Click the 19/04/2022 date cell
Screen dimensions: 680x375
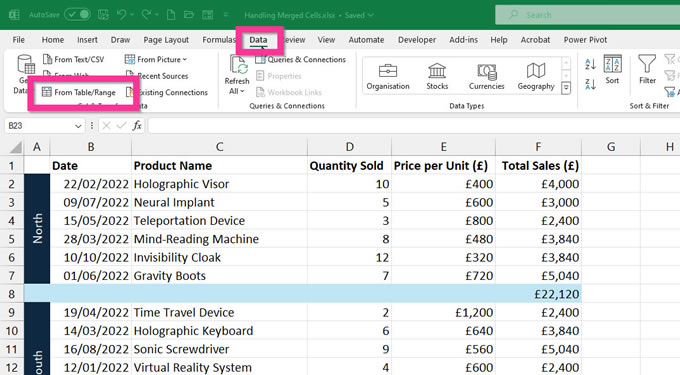pos(91,313)
